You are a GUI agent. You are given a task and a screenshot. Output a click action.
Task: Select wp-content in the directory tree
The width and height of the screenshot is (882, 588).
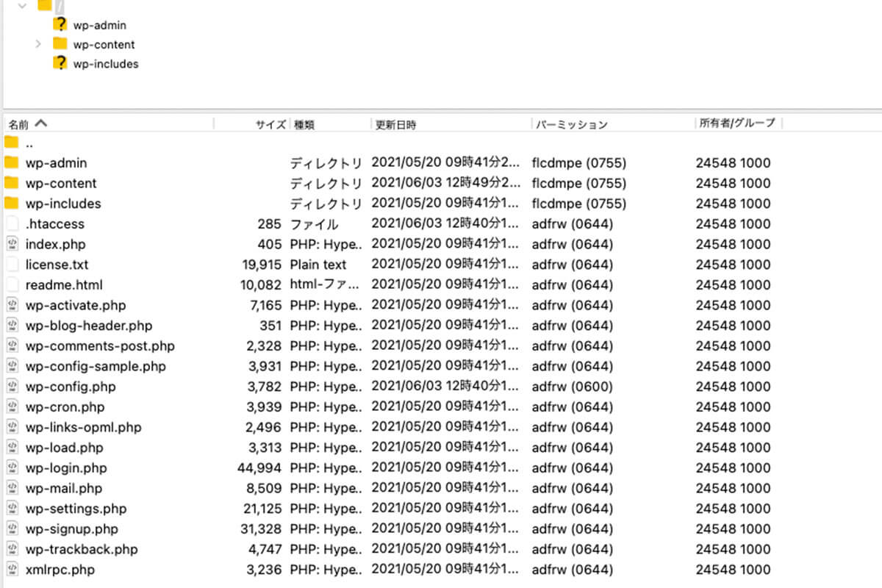pyautogui.click(x=104, y=44)
